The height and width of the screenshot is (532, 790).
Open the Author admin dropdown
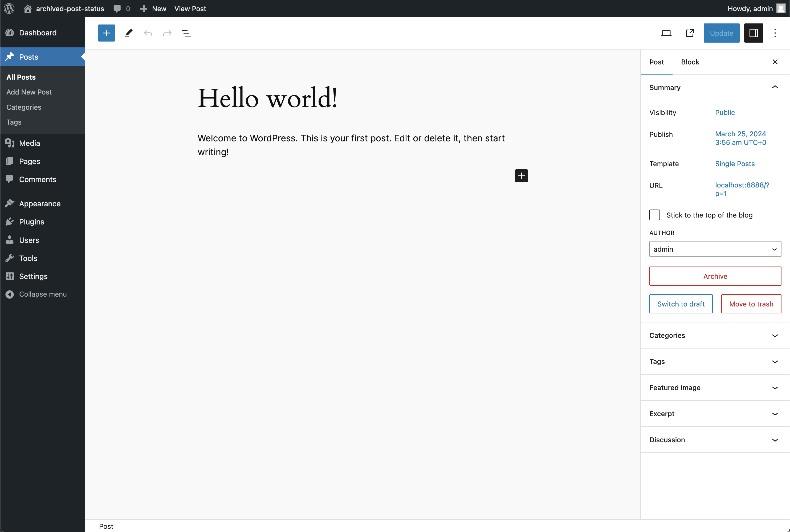pos(715,249)
